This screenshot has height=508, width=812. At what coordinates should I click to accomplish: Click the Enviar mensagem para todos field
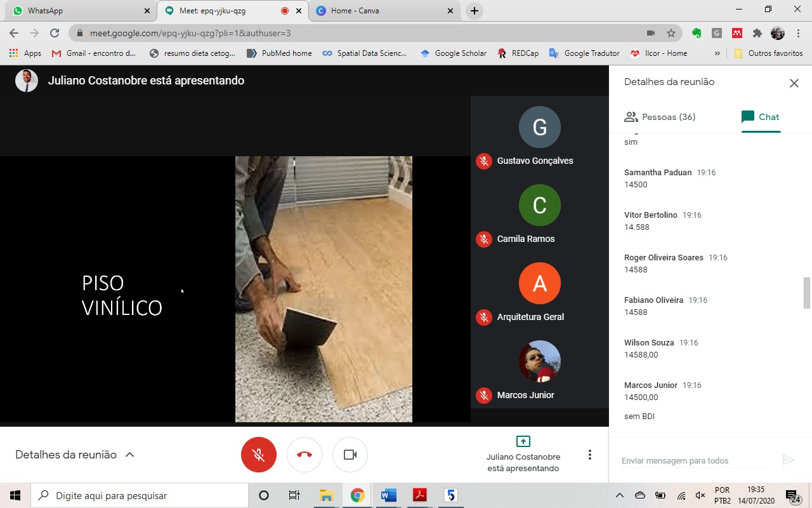coord(694,460)
